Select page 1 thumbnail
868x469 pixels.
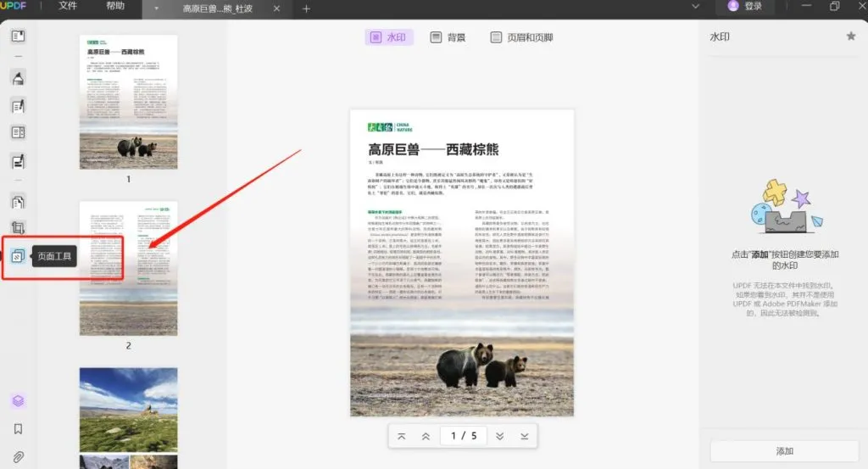click(129, 102)
